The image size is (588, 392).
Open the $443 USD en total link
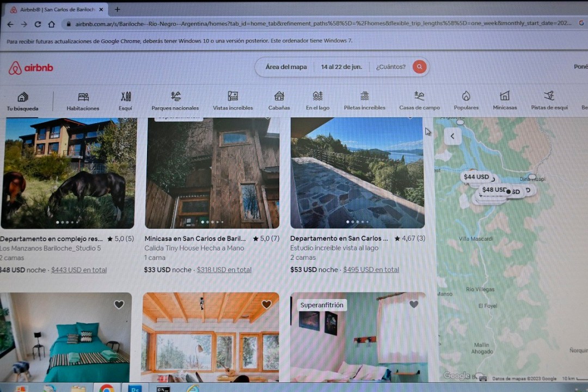click(x=79, y=270)
